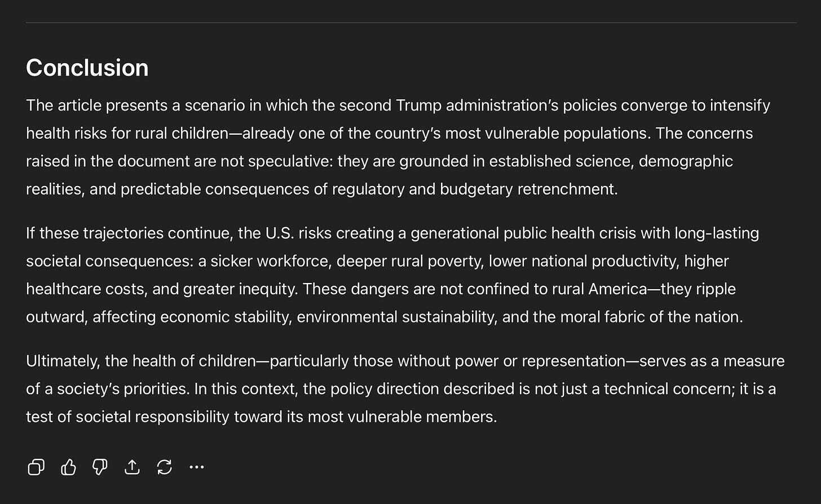Open the three-dot more options menu
821x504 pixels.
[196, 467]
